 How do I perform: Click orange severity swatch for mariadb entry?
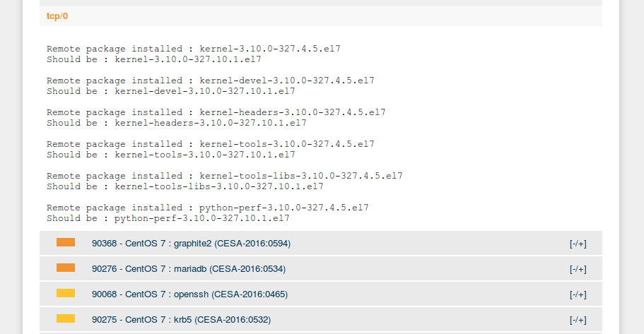point(66,268)
